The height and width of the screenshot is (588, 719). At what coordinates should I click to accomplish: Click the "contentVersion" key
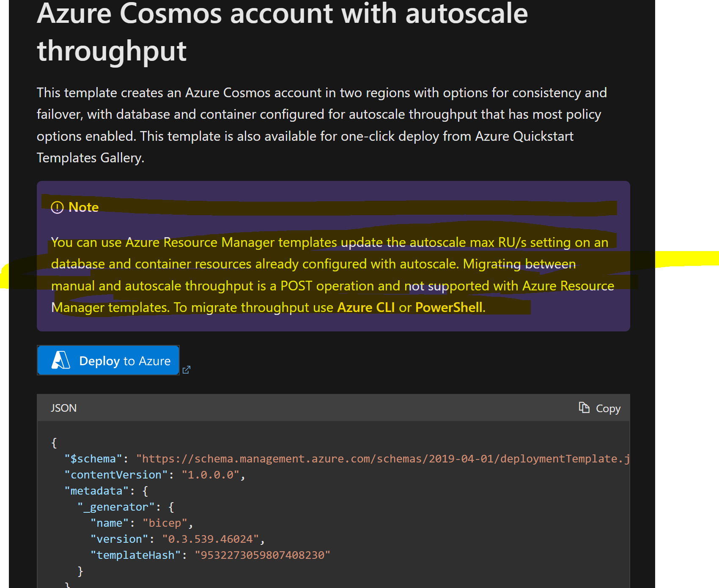[x=116, y=475]
